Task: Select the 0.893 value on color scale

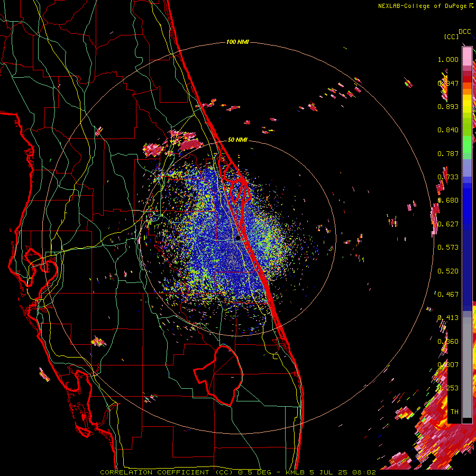Action: pos(448,106)
